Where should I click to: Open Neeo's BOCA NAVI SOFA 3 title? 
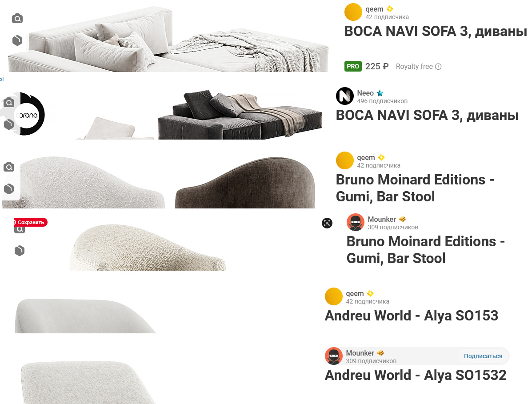[x=427, y=115]
